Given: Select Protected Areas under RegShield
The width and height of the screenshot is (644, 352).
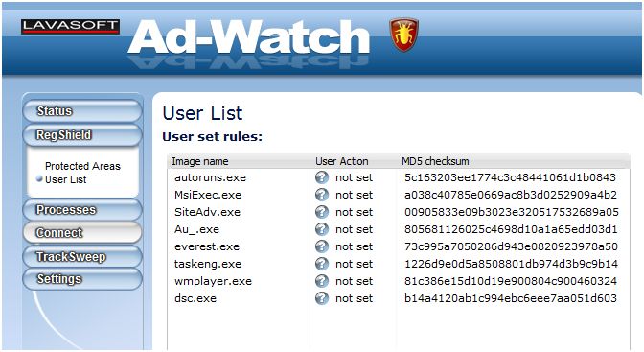Looking at the screenshot, I should pyautogui.click(x=82, y=166).
